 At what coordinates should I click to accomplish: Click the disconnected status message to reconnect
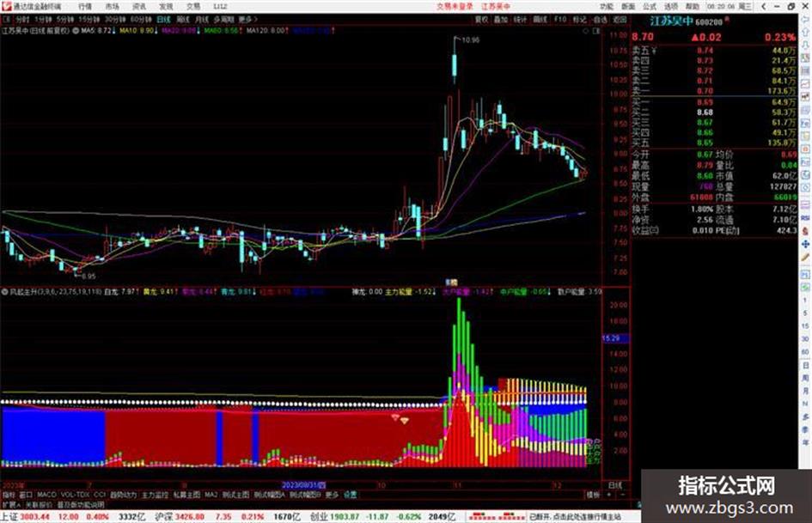(575, 517)
